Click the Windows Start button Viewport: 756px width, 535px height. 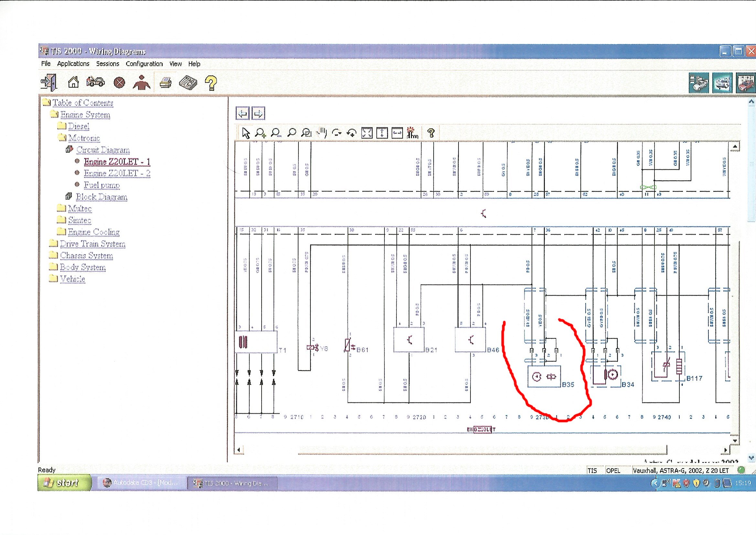[64, 483]
